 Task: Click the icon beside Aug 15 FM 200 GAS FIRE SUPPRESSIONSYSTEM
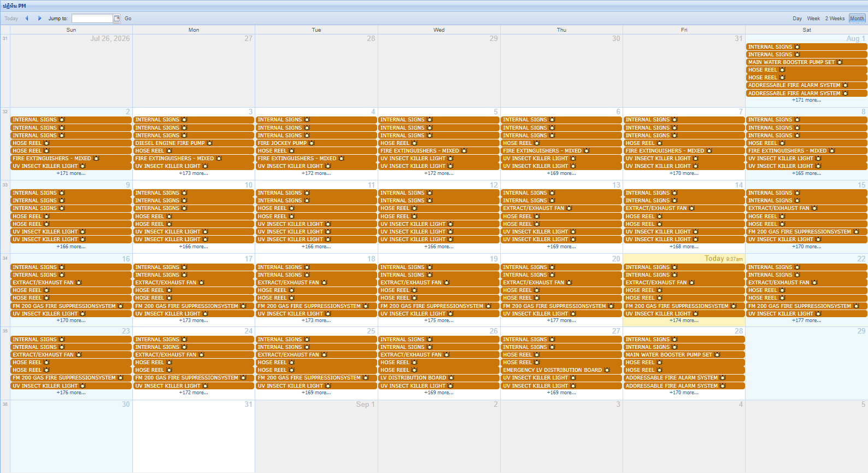click(856, 232)
